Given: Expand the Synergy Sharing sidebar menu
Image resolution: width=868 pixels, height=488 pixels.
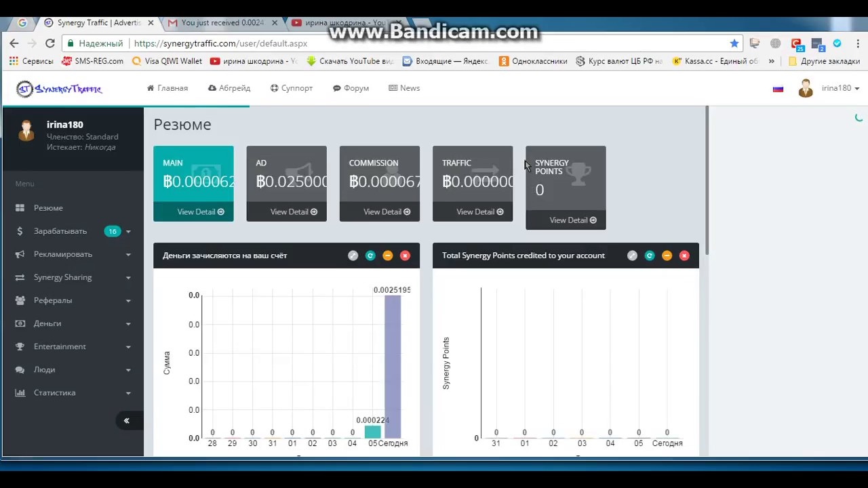Looking at the screenshot, I should click(x=73, y=277).
